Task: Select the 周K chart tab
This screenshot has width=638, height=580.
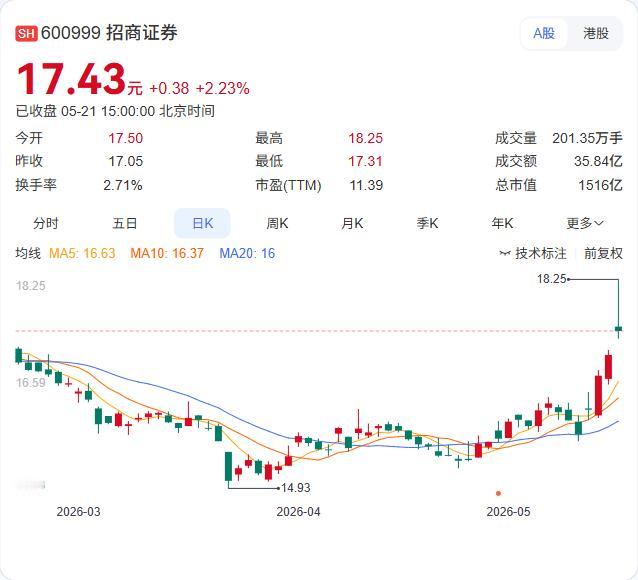Action: click(x=277, y=223)
